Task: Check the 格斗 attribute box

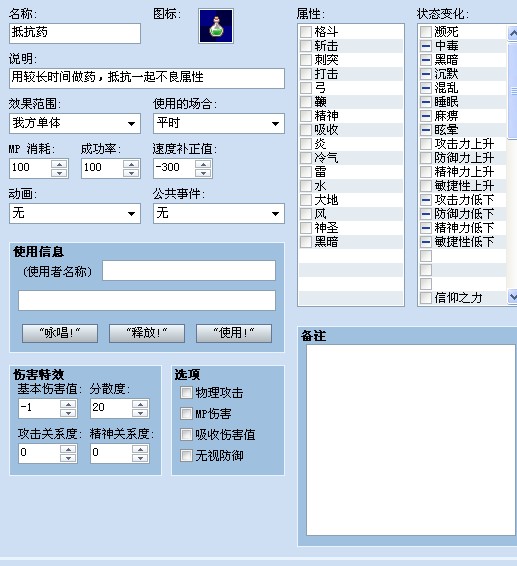Action: point(306,32)
